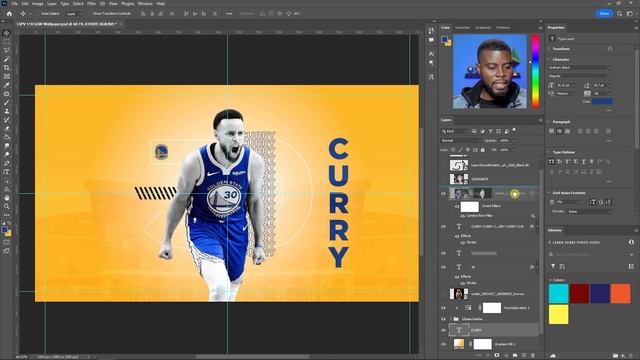Select the Crop tool
This screenshot has height=360, width=640.
click(7, 68)
